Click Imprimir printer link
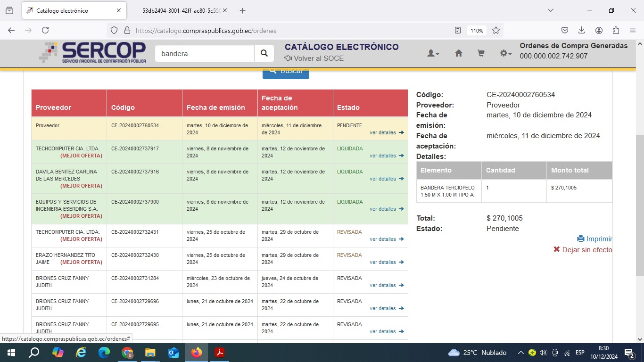Screen dimensions: 644x362 click(x=594, y=239)
